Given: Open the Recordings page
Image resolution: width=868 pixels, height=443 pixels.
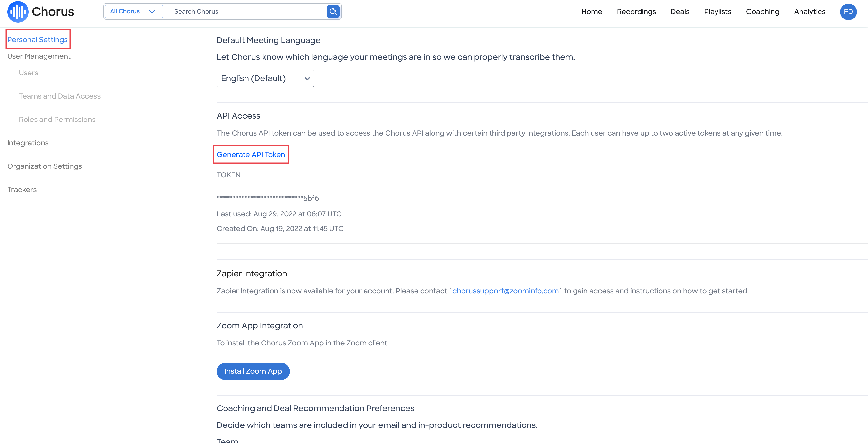Looking at the screenshot, I should pyautogui.click(x=636, y=12).
